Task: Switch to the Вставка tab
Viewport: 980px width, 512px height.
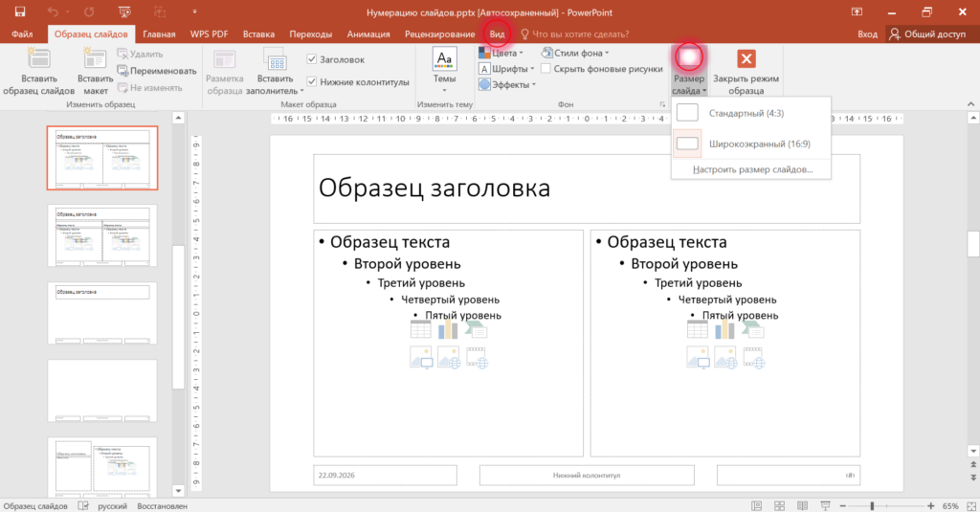Action: pyautogui.click(x=258, y=33)
